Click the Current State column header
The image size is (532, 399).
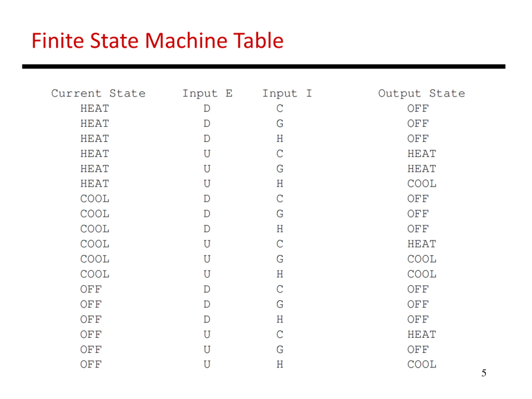[98, 93]
